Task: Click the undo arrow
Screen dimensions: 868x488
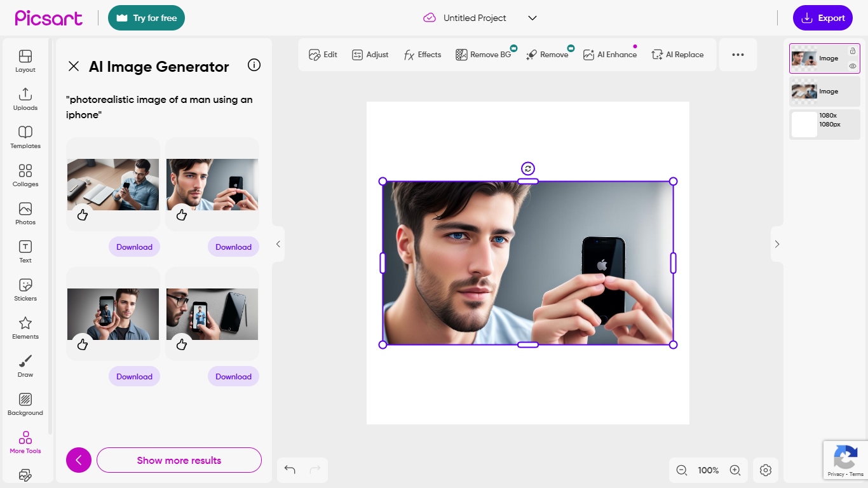Action: [x=290, y=470]
